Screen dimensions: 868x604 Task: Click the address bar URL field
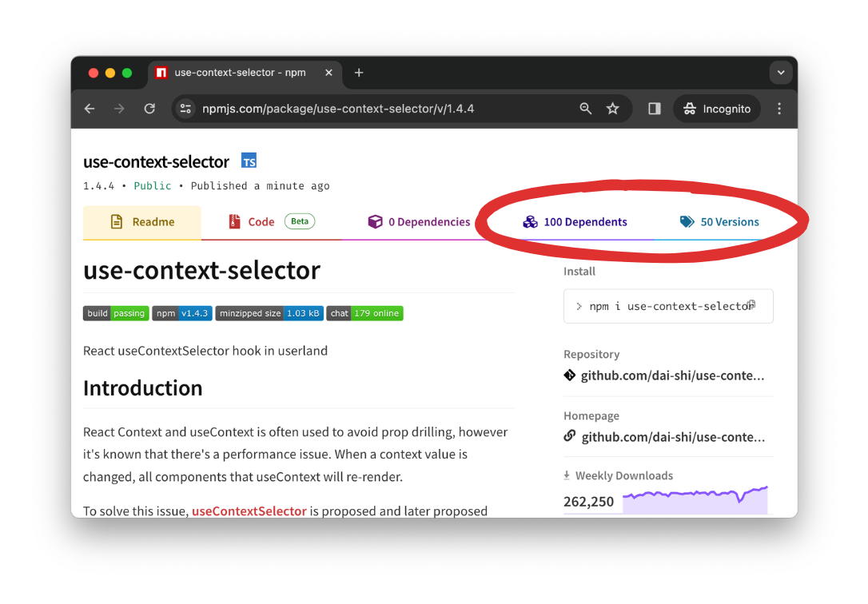[337, 109]
